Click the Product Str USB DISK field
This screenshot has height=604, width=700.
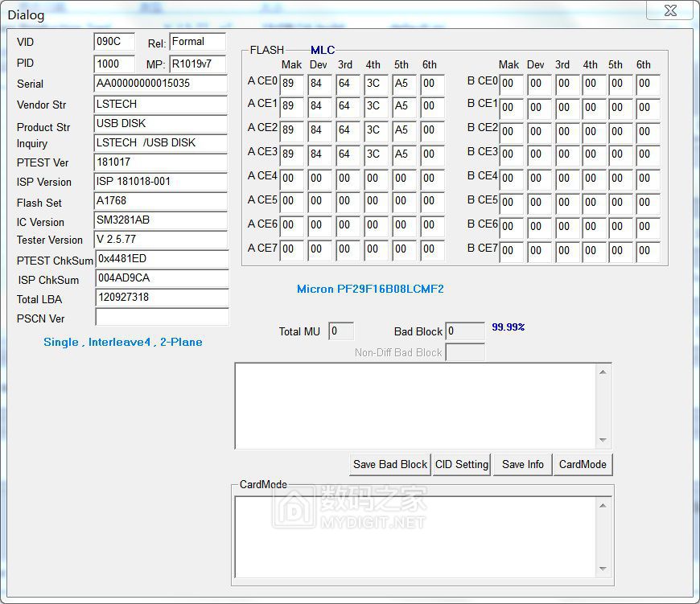click(160, 124)
